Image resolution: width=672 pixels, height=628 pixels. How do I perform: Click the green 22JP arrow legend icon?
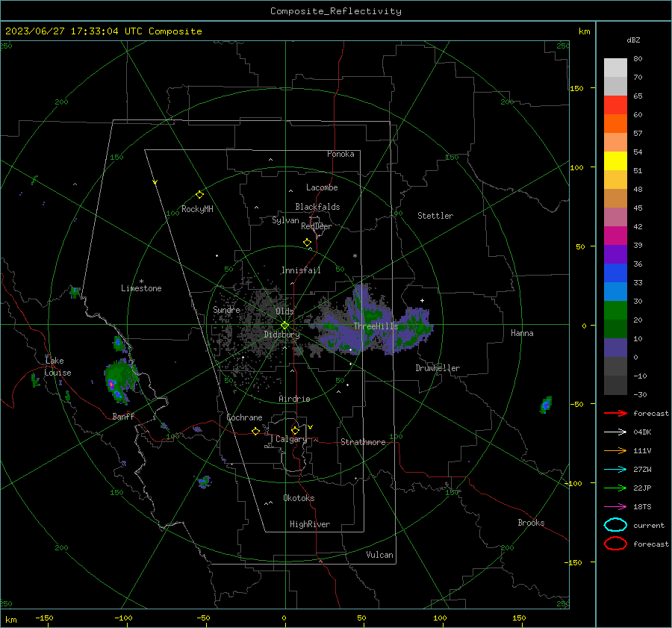pos(615,488)
